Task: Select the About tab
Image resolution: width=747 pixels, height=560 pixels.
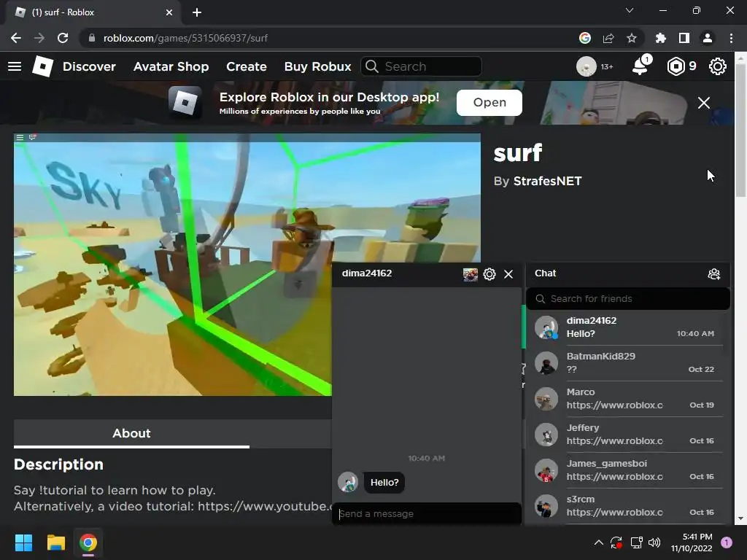Action: [131, 433]
